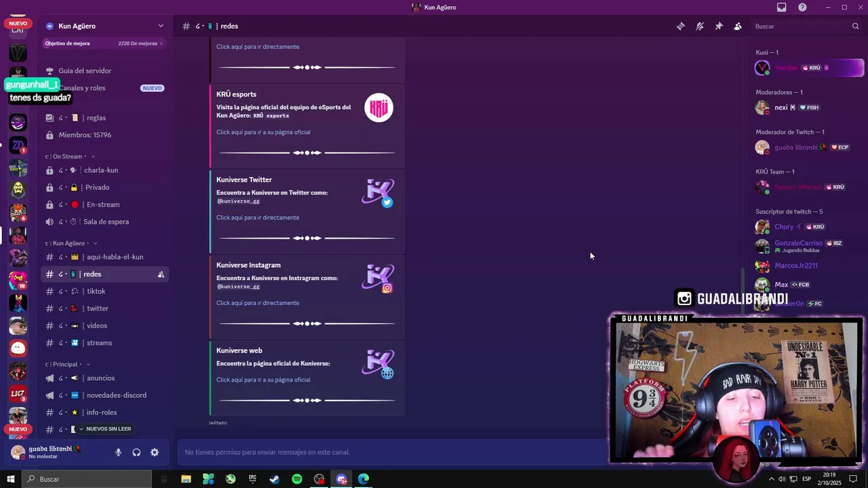Image resolution: width=868 pixels, height=488 pixels.
Task: Open Guía del servidor
Action: click(85, 70)
